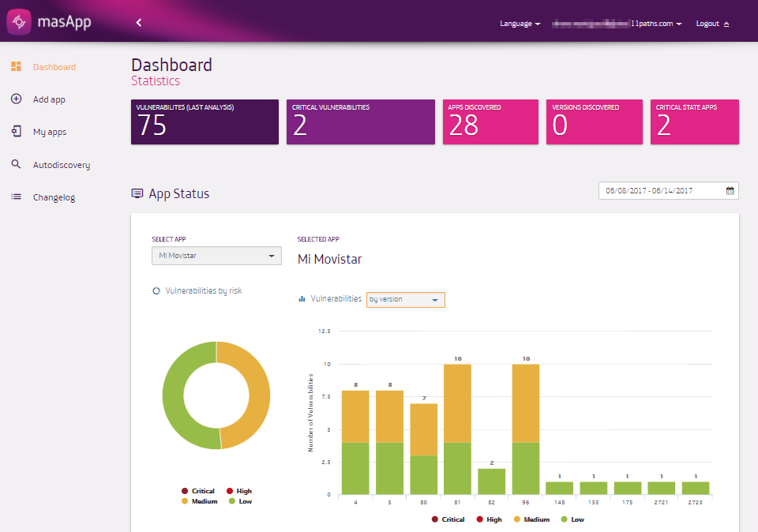
Task: Toggle High series in bar chart legend
Action: 490,519
